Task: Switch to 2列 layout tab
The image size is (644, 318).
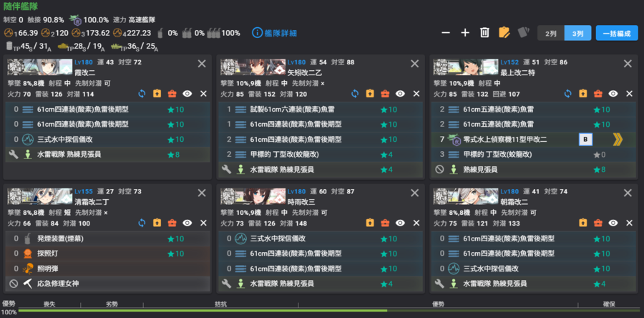Action: [x=551, y=33]
